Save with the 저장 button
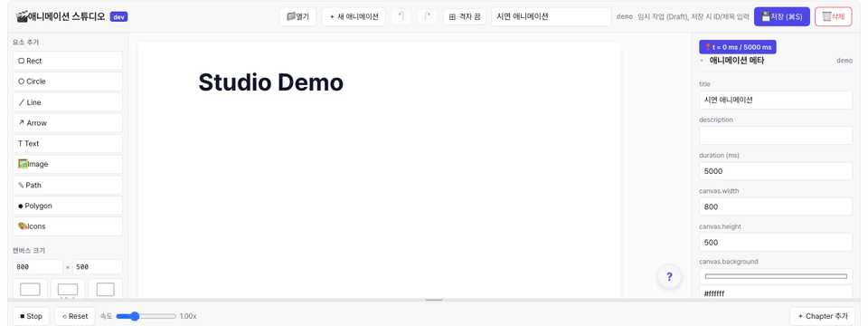This screenshot has width=868, height=326. tap(781, 16)
